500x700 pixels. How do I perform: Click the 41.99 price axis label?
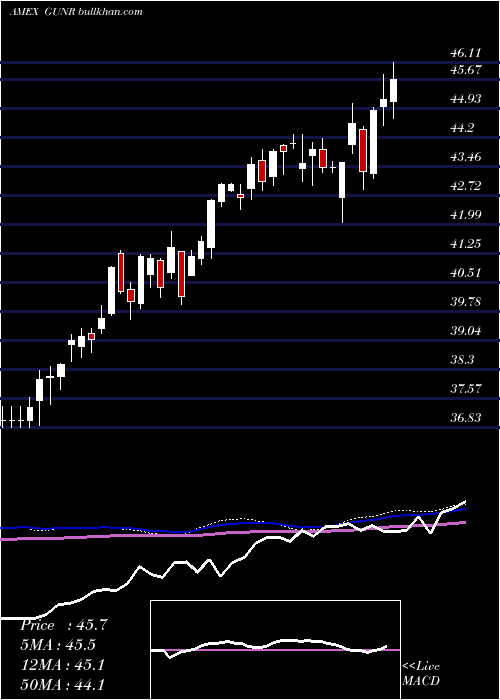click(x=465, y=215)
